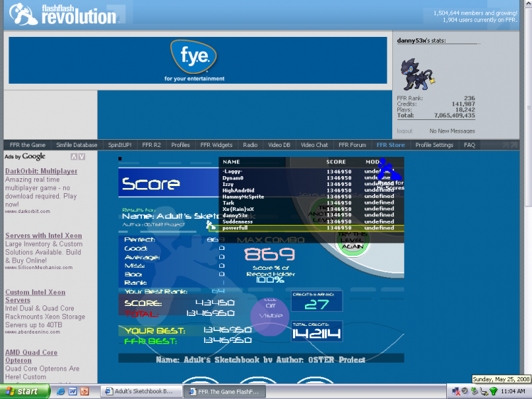Select the HammyMcSprite high score row
This screenshot has width=532, height=399.
(311, 197)
